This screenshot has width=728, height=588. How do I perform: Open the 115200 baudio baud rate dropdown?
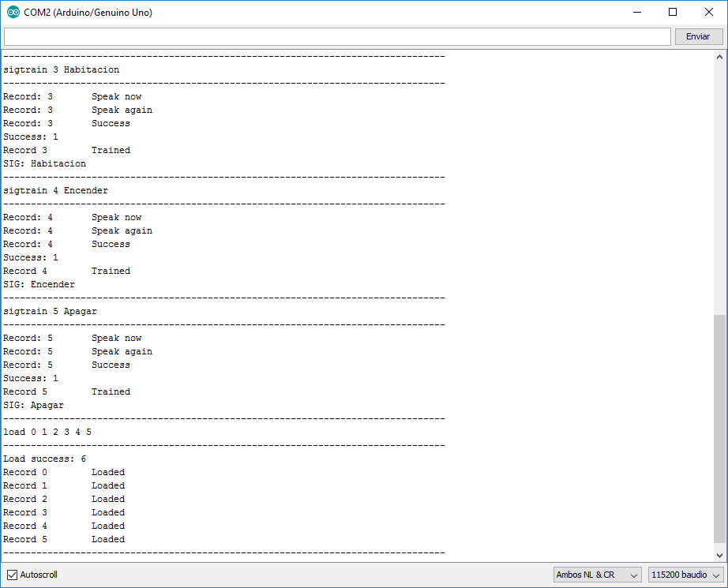tap(686, 575)
